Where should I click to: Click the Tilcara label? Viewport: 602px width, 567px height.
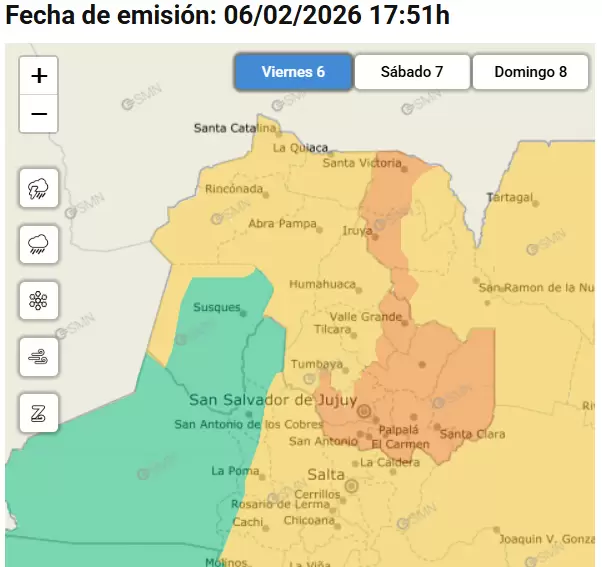point(332,329)
